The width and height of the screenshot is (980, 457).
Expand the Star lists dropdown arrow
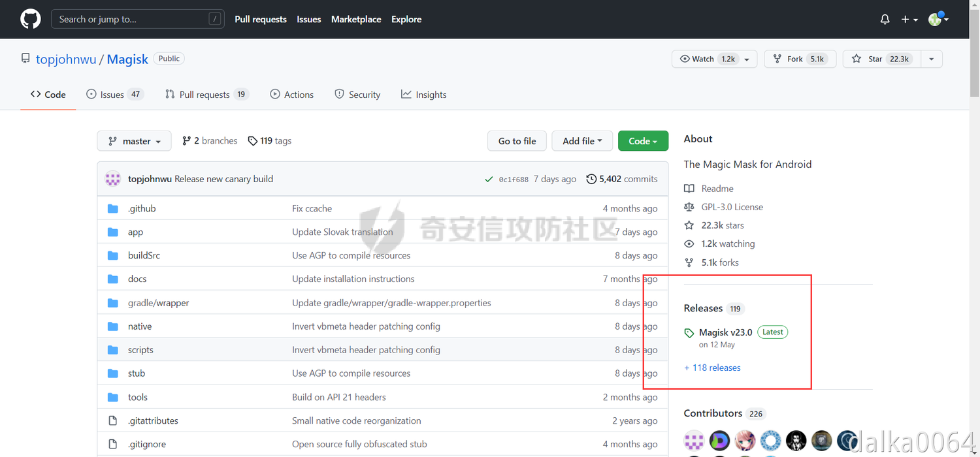(932, 59)
